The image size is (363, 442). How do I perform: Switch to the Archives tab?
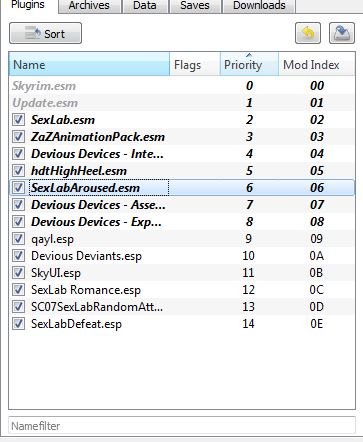[x=89, y=6]
